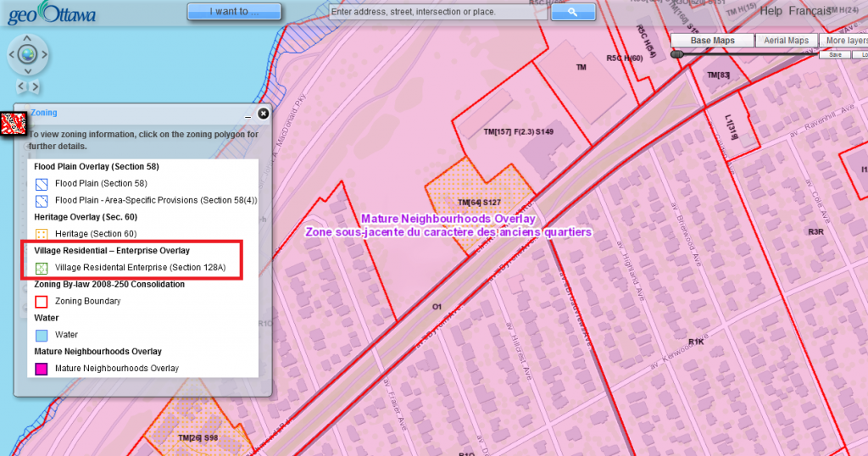Click the Save button below map tabs
Screen dimensions: 868x456
835,54
